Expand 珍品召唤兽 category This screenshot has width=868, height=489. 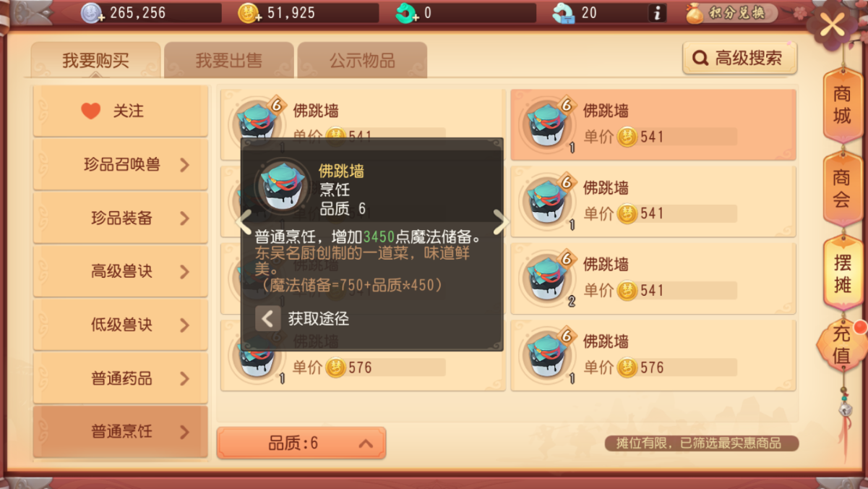(x=121, y=165)
